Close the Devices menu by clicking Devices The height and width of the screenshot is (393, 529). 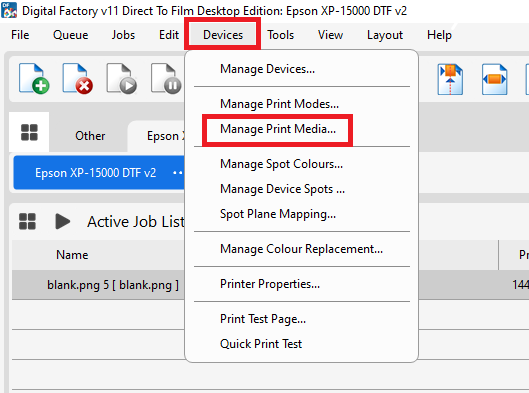(x=223, y=35)
